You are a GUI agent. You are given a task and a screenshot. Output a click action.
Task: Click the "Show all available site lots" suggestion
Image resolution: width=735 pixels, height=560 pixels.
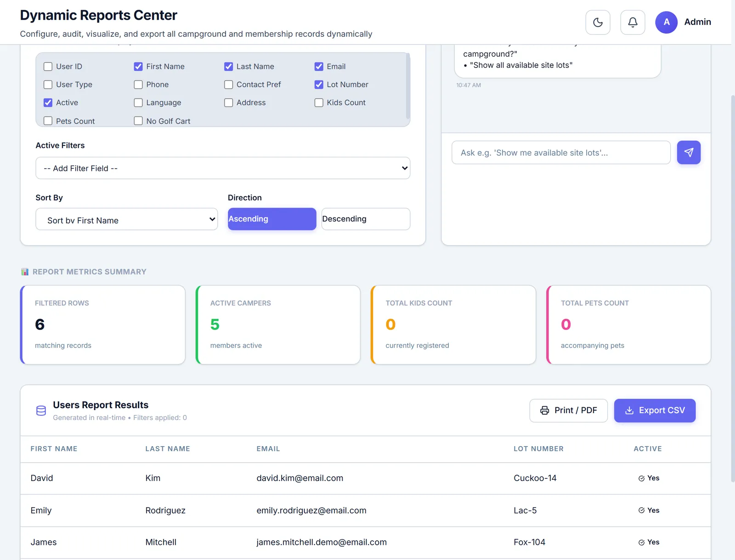click(x=521, y=65)
